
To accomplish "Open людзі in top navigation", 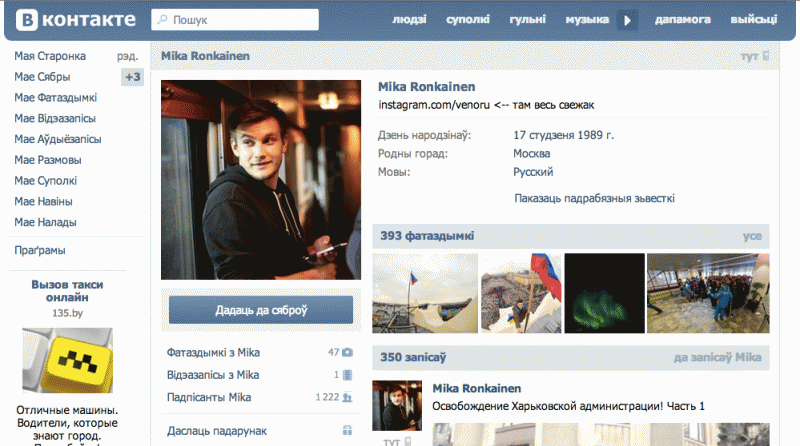I will tap(409, 19).
